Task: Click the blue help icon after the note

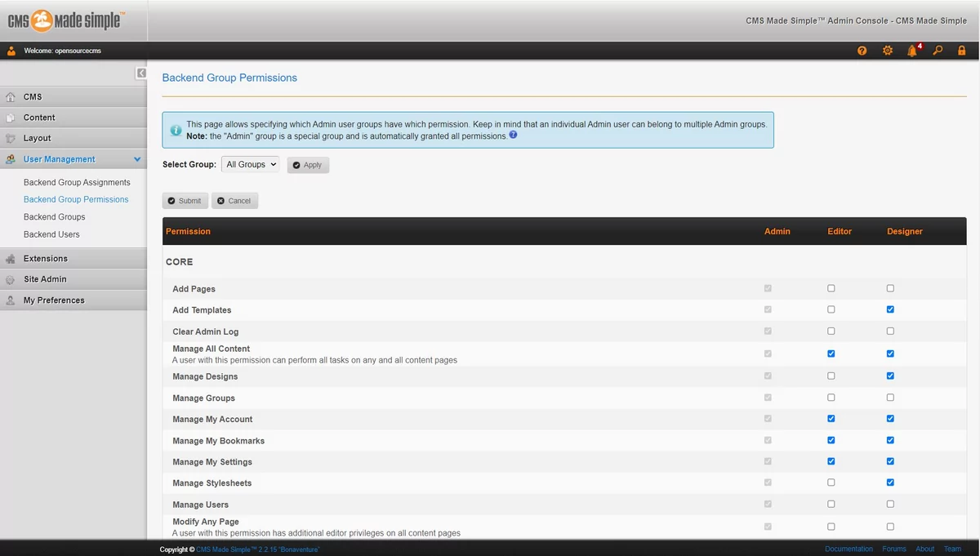Action: point(513,135)
